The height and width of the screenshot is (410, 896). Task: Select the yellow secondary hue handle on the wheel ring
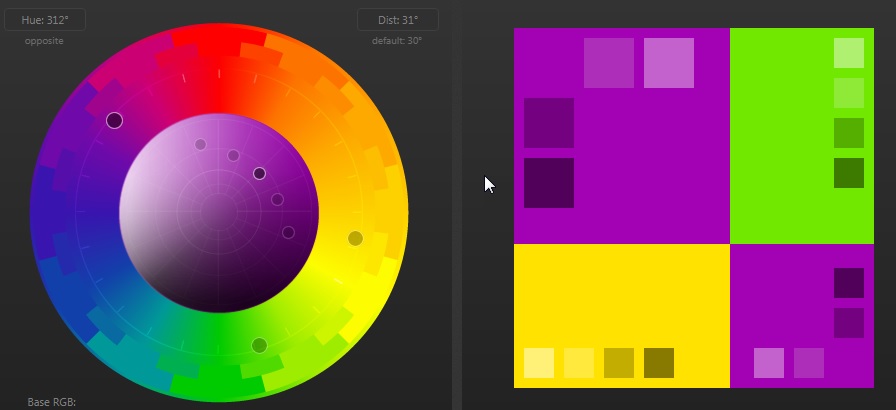point(355,239)
